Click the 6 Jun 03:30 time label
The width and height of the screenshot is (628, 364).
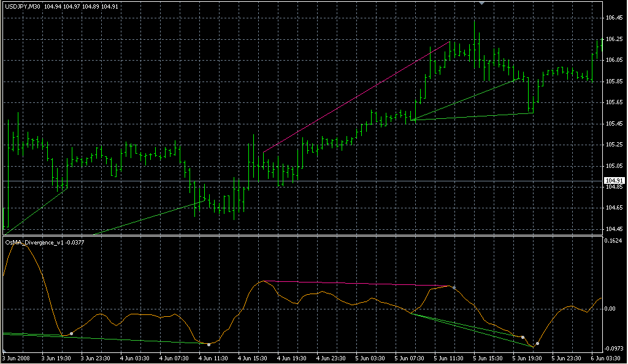[x=605, y=358]
